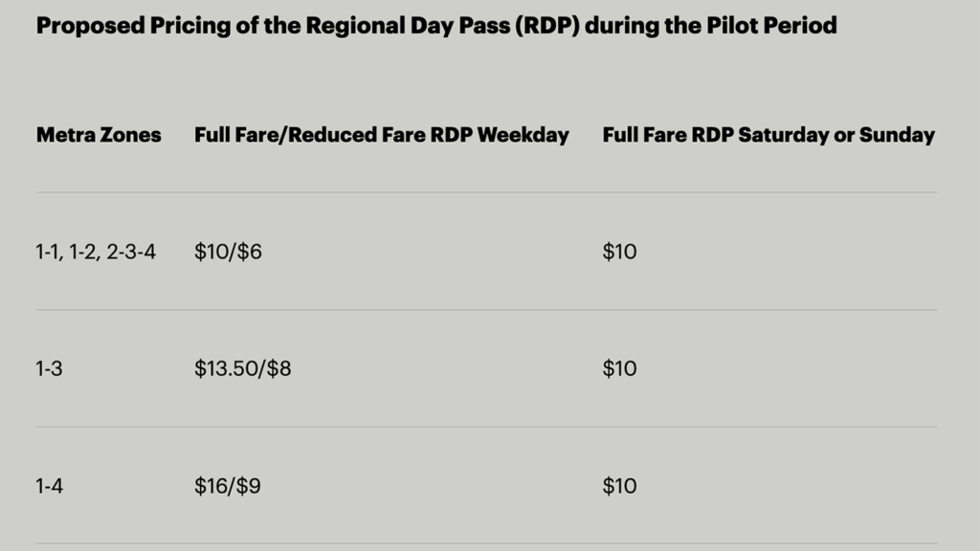
Task: Click the Metra Zones column header
Action: 99,135
